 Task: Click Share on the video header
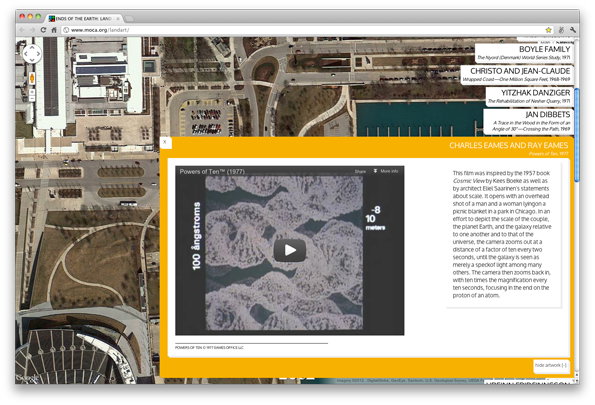[360, 172]
